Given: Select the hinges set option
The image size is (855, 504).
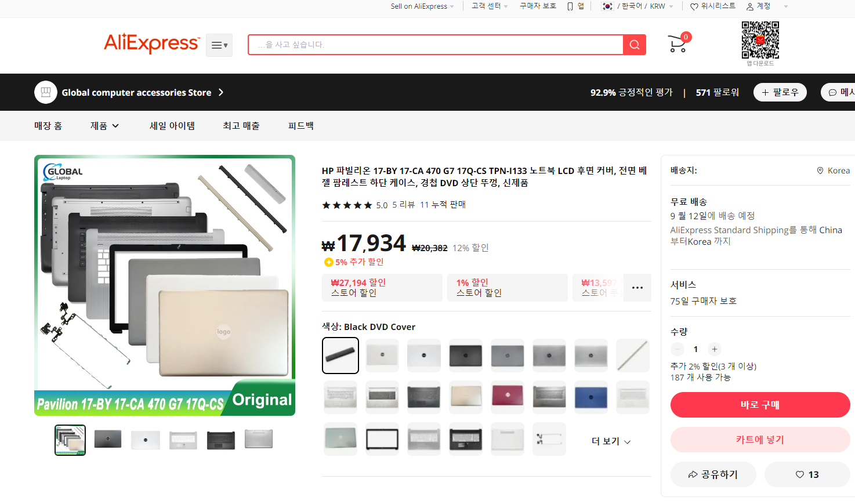Looking at the screenshot, I should [549, 439].
